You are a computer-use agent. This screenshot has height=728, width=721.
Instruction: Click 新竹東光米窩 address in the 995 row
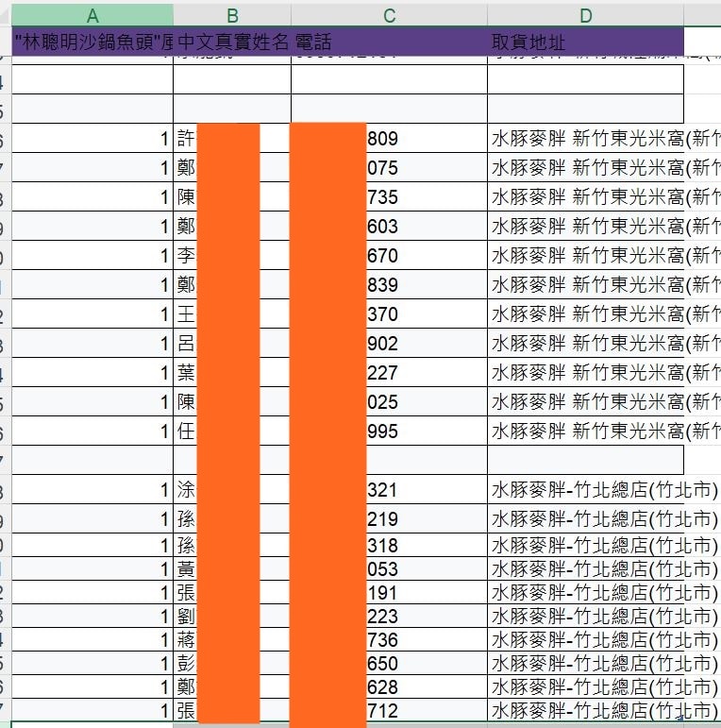585,431
